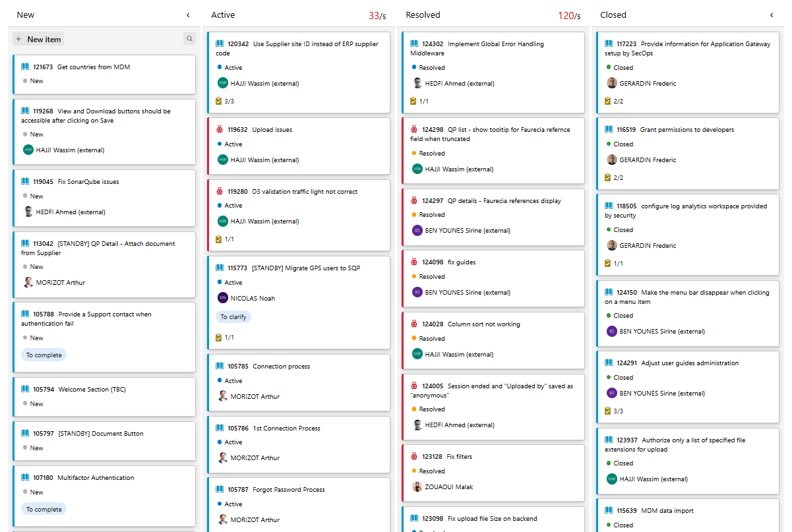The height and width of the screenshot is (532, 792).
Task: Click the search icon in New column
Action: (190, 39)
